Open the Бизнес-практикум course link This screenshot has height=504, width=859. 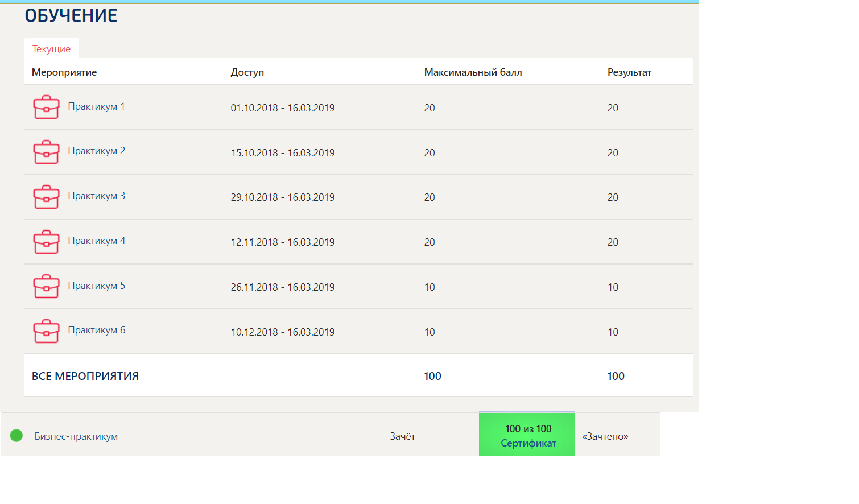[x=76, y=436]
